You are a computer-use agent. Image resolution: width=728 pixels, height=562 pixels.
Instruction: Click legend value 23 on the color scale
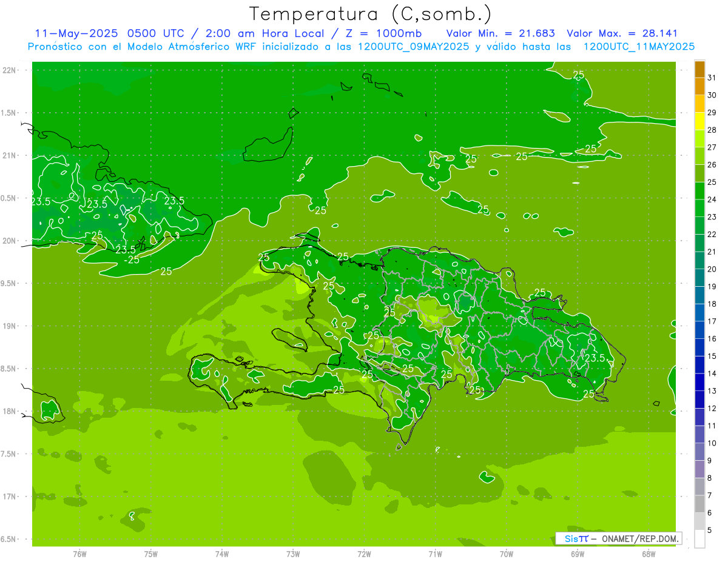pyautogui.click(x=712, y=217)
